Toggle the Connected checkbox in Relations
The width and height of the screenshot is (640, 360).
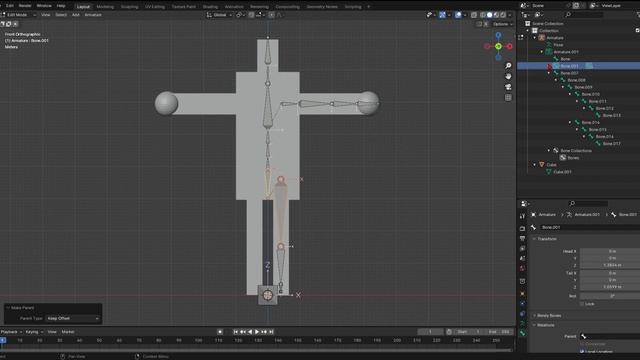click(582, 344)
